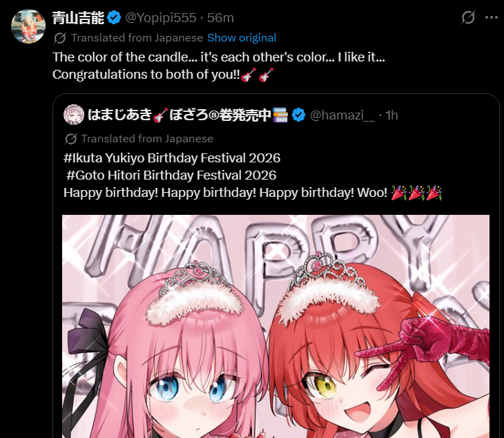Open はまじあき avatar in quoted post
Image resolution: width=504 pixels, height=438 pixels.
point(74,115)
